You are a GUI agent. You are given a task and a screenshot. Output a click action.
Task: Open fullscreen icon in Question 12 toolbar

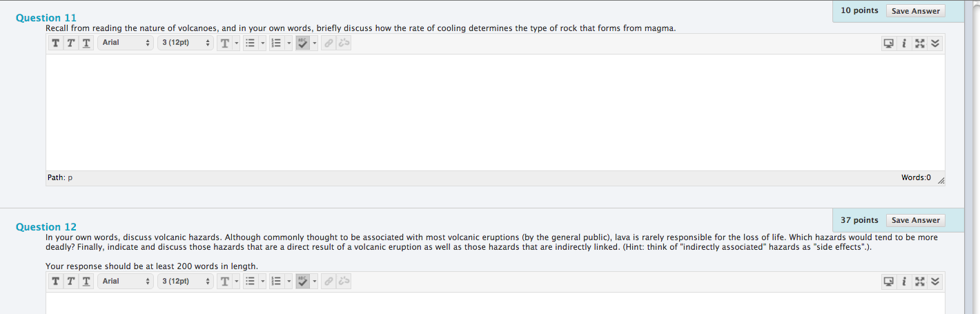pos(919,282)
